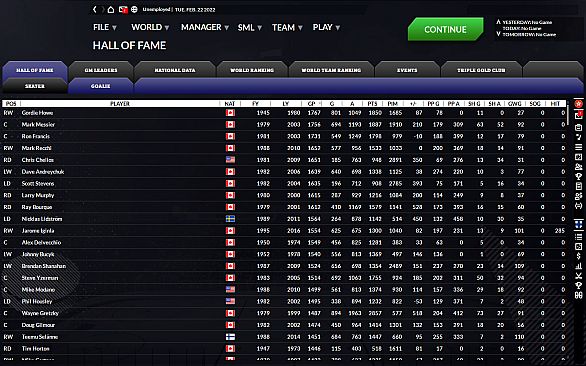This screenshot has height=366, width=586.
Task: Click the red circular badge in the sidebar
Action: coord(579,104)
